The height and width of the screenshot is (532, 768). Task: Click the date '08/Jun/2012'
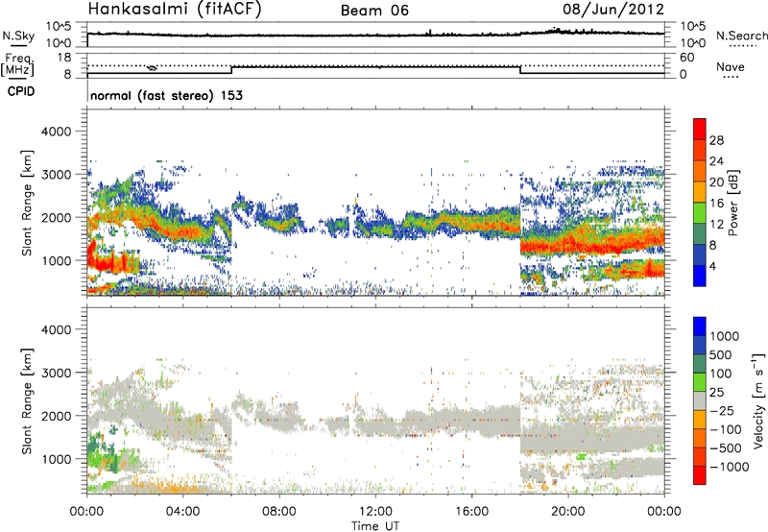613,10
